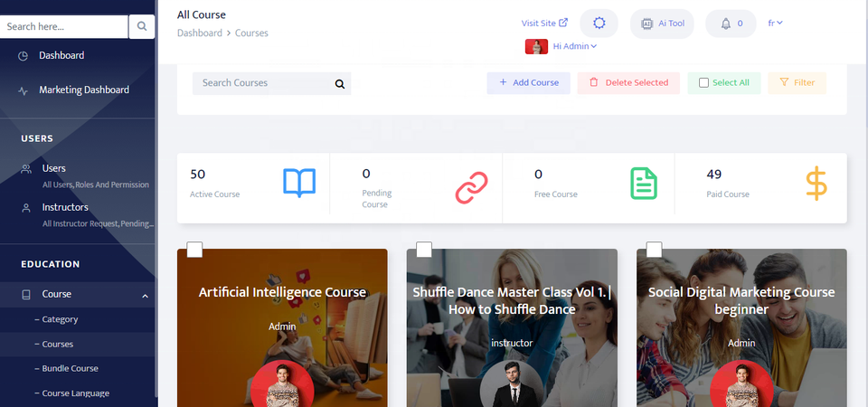Screen dimensions: 868x407
Task: Click the green document Free Course icon
Action: (x=644, y=184)
